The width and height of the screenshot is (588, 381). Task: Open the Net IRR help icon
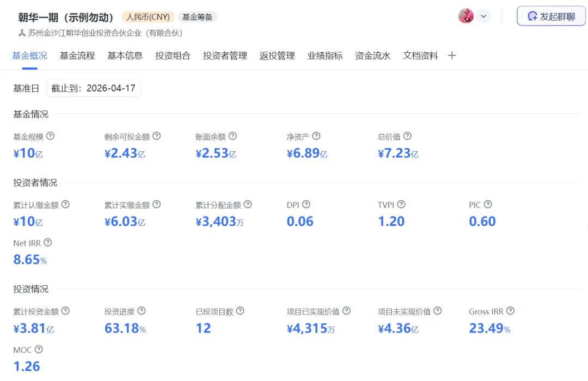[47, 243]
